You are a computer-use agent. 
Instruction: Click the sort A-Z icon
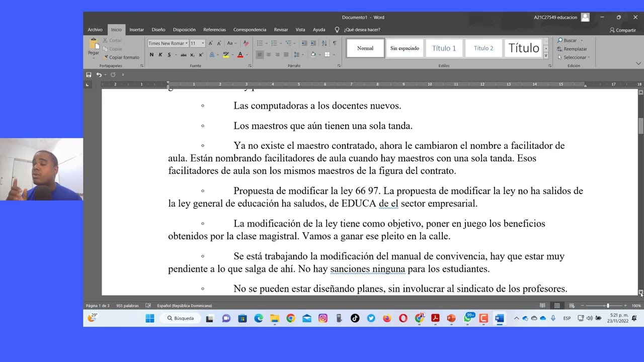324,43
